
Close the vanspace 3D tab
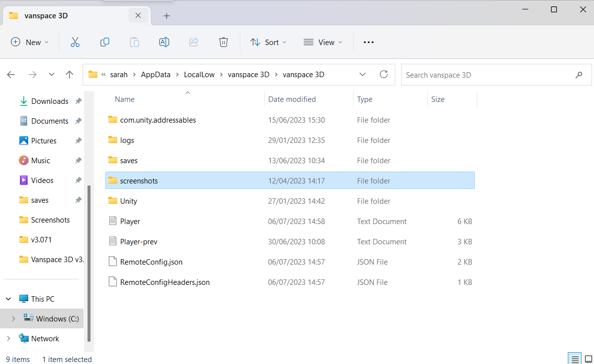138,15
